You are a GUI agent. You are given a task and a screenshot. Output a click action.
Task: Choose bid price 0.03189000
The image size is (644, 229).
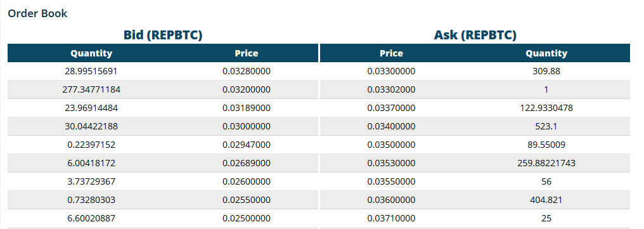pyautogui.click(x=247, y=108)
